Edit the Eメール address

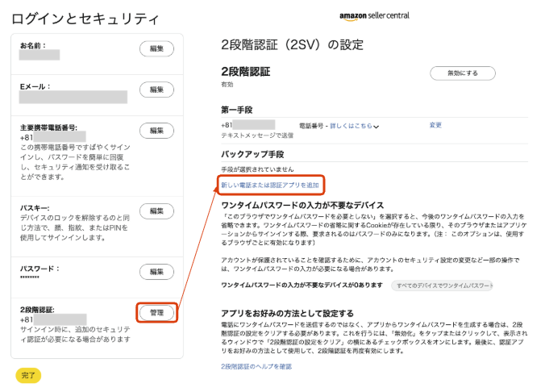156,90
